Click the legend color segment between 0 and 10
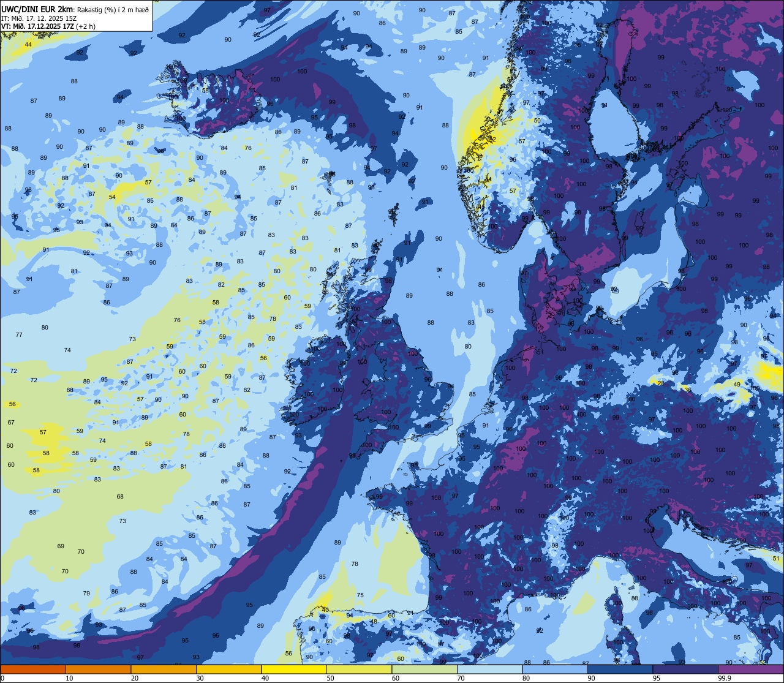Viewport: 784px width, 683px height. pos(33,669)
